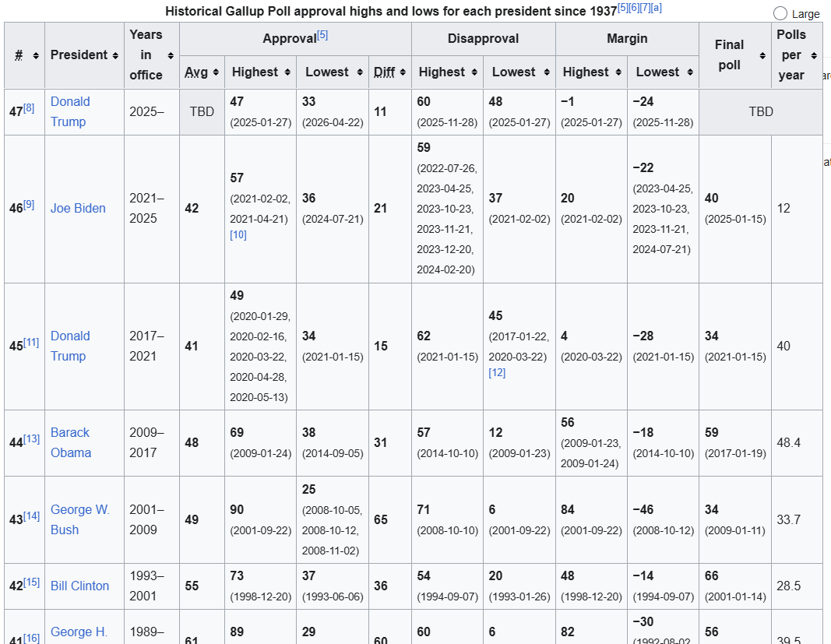Sort by Years in office arrows

coord(171,55)
